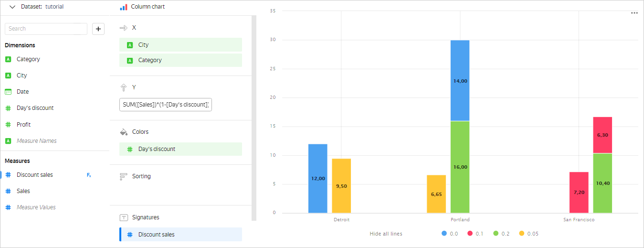Toggle the 0.0 legend series
Screen dimensions: 644x248
point(450,234)
